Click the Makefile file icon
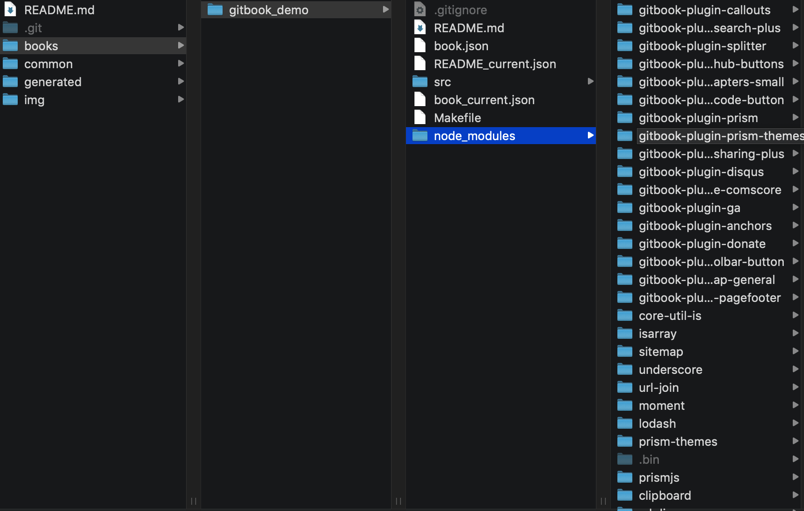804x511 pixels. (x=420, y=117)
